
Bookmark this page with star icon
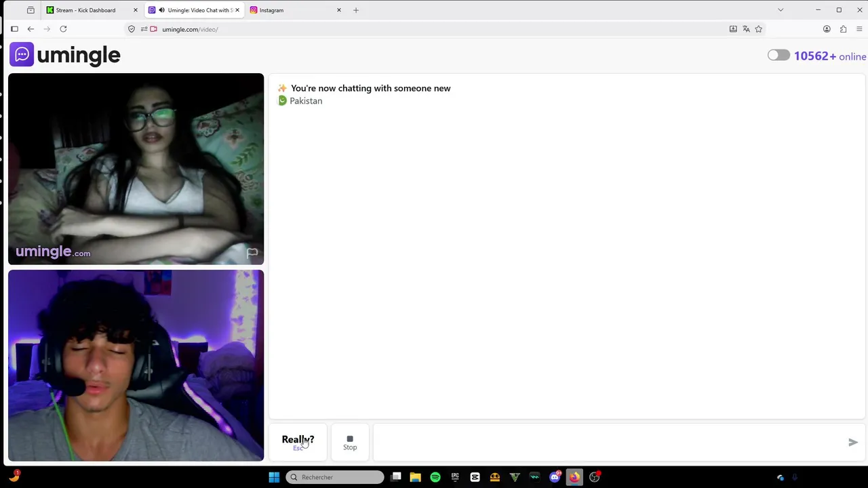click(x=759, y=29)
